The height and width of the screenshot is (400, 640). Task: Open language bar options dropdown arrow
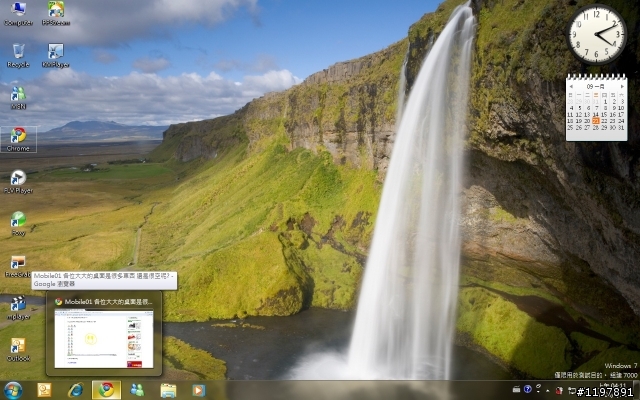539,391
